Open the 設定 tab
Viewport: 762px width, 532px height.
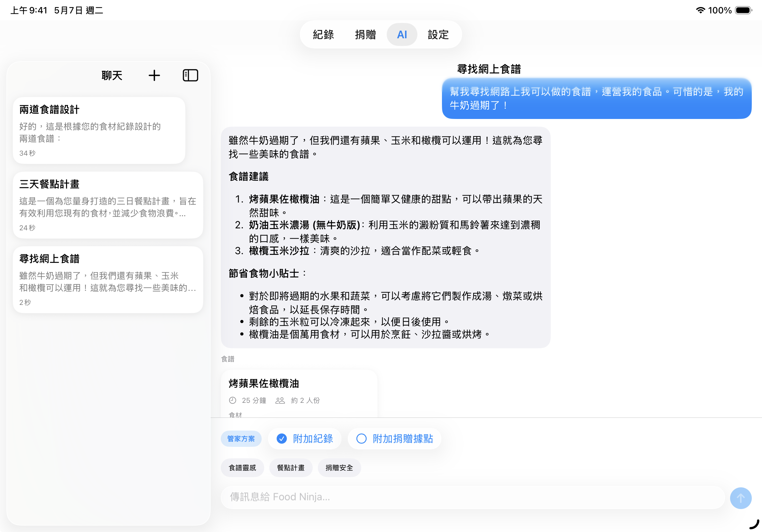[x=438, y=34]
